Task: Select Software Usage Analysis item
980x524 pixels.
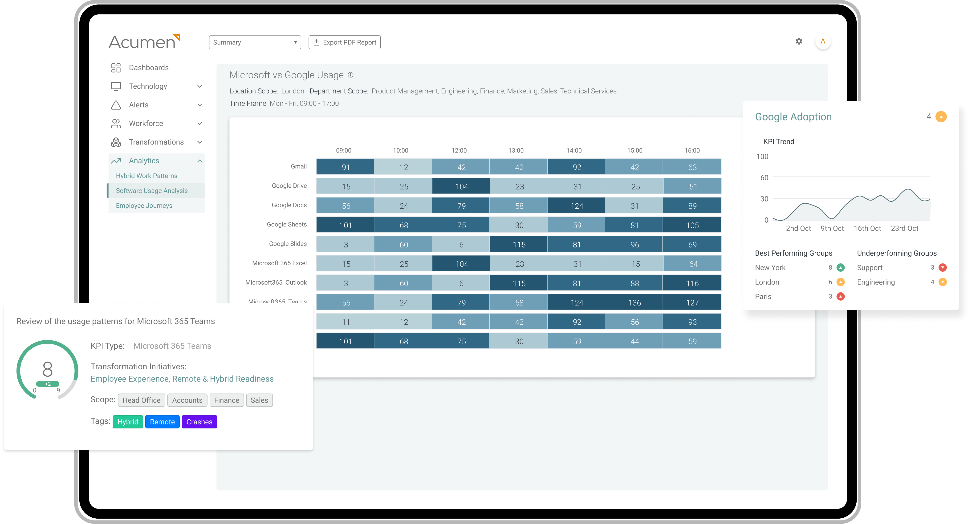Action: (156, 191)
